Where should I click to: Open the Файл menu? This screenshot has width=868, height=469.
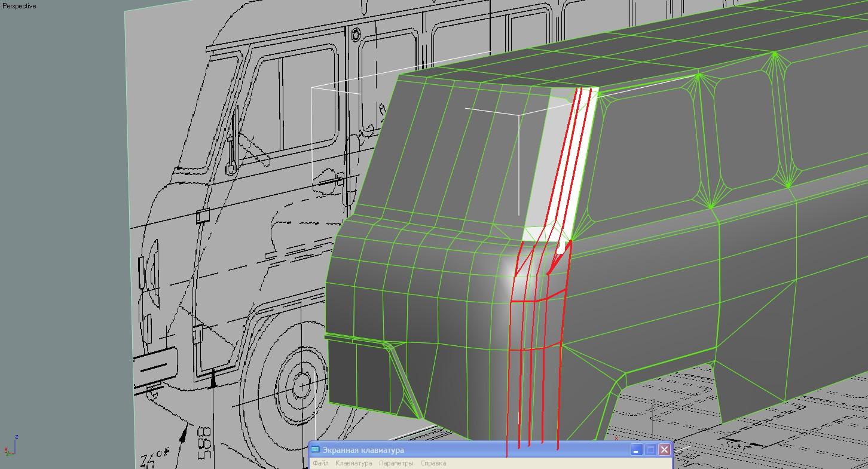(320, 463)
